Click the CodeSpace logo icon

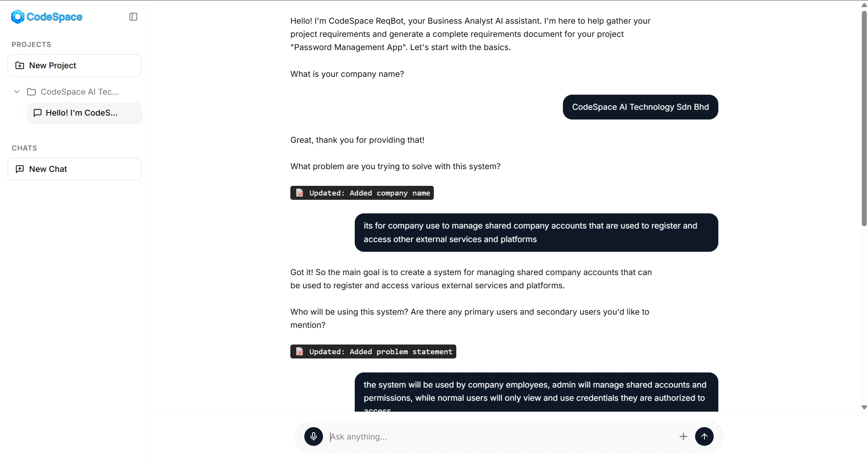point(18,17)
